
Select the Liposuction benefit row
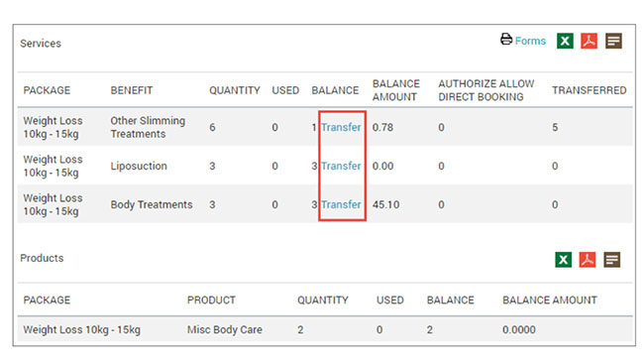(324, 166)
